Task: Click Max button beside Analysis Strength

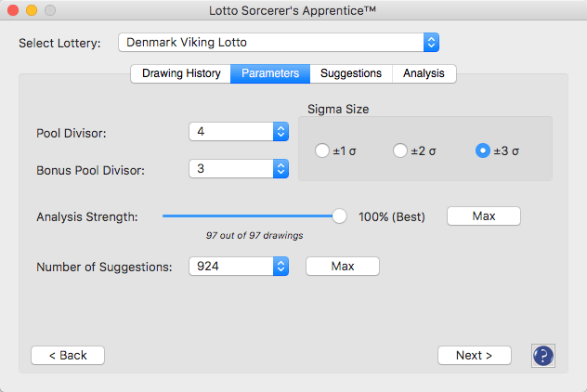Action: tap(484, 216)
